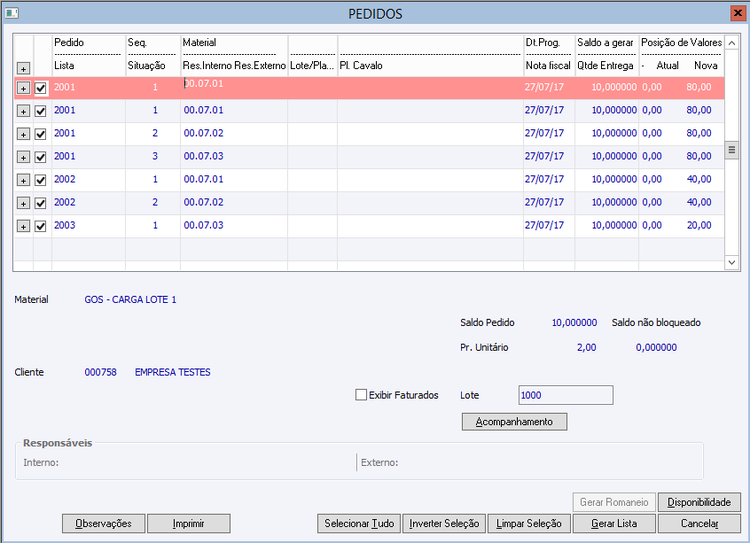Click the Seq. column header
The height and width of the screenshot is (543, 750).
137,43
